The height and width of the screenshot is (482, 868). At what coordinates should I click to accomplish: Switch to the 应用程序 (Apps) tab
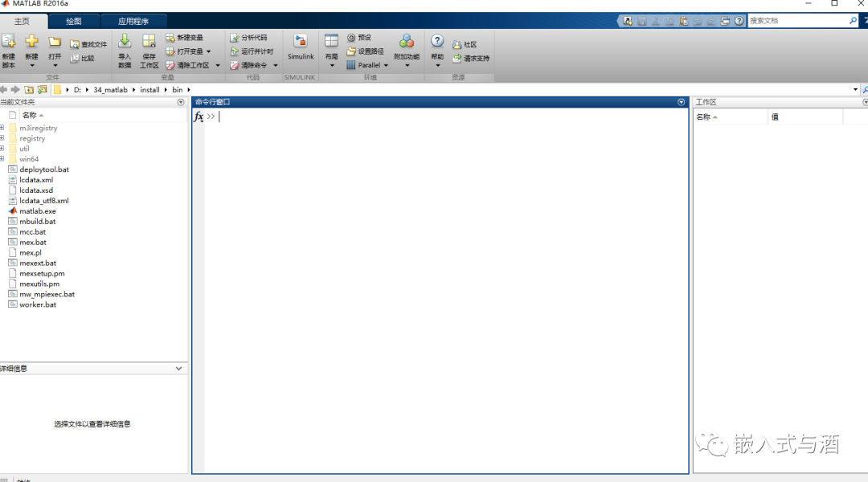(x=133, y=21)
